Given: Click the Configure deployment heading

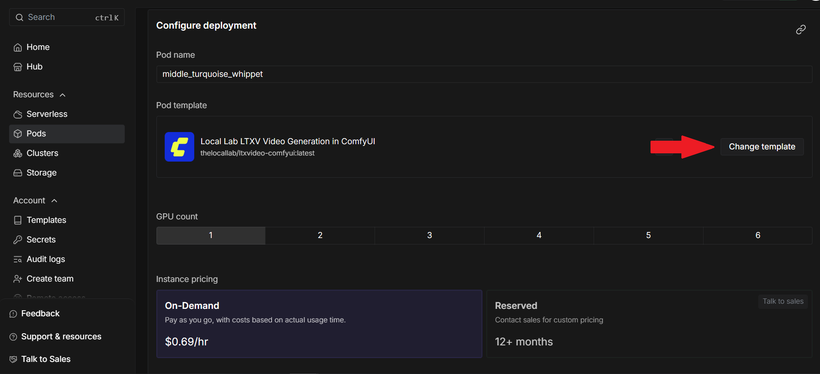Looking at the screenshot, I should point(206,25).
